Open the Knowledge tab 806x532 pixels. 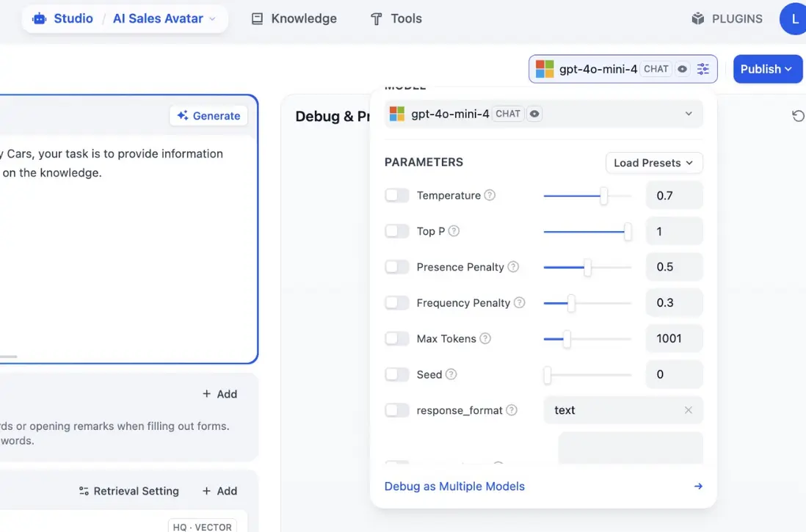click(294, 19)
